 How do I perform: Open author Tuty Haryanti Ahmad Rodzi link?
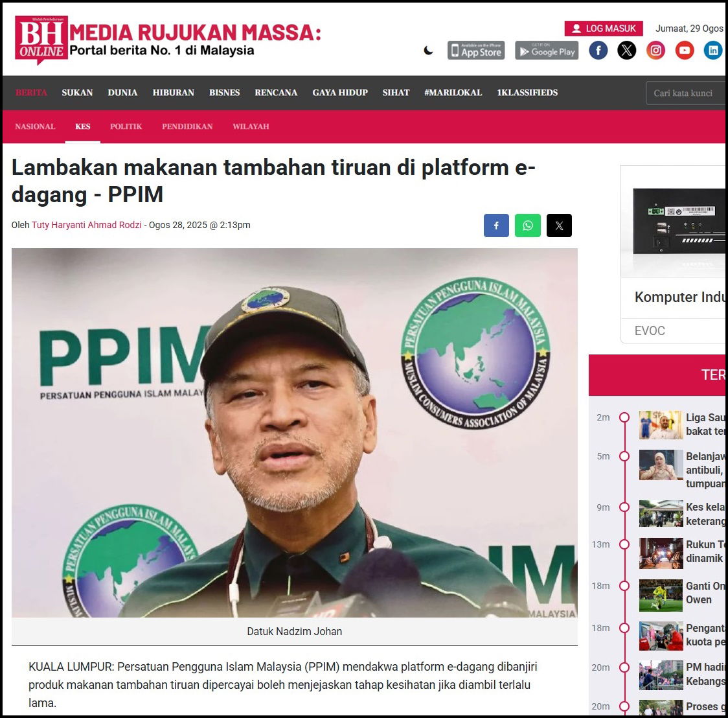[86, 225]
